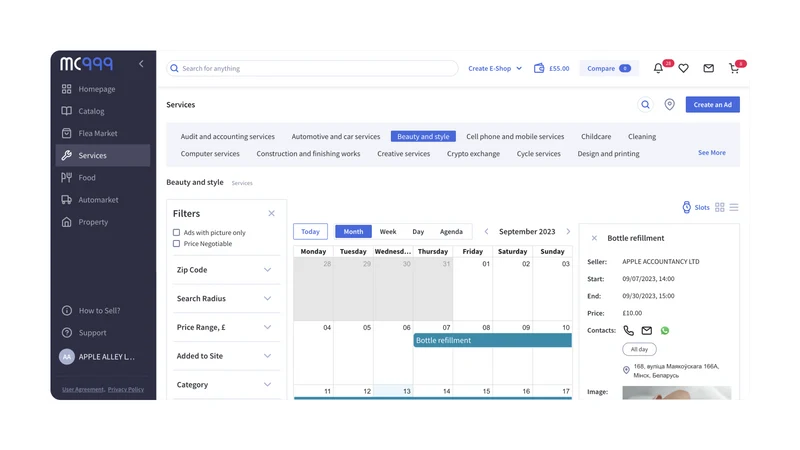Image resolution: width=800 pixels, height=450 pixels.
Task: Click the location pin icon near Create an Ad
Action: (669, 105)
